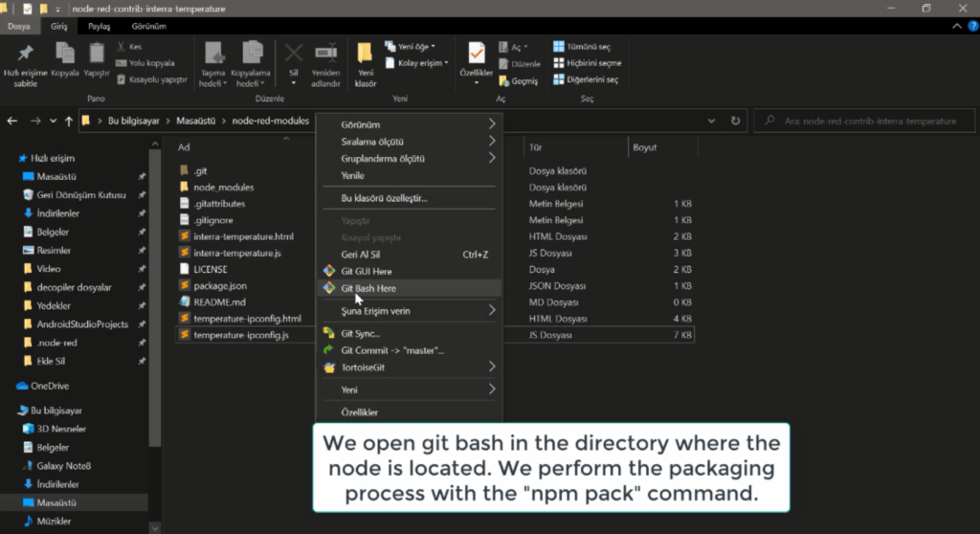Image resolution: width=980 pixels, height=534 pixels.
Task: Open address bar history dropdown
Action: (x=711, y=121)
